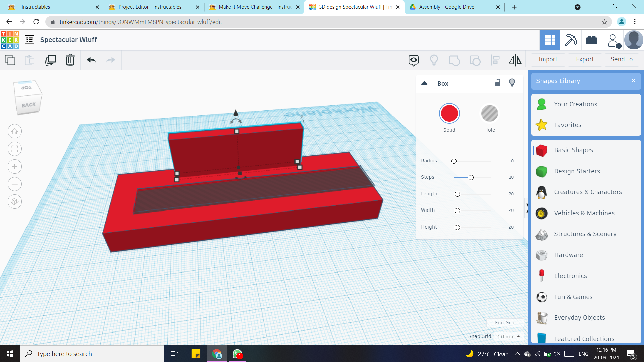The width and height of the screenshot is (644, 362).
Task: Click the Duplicate and repeat icon
Action: point(50,60)
